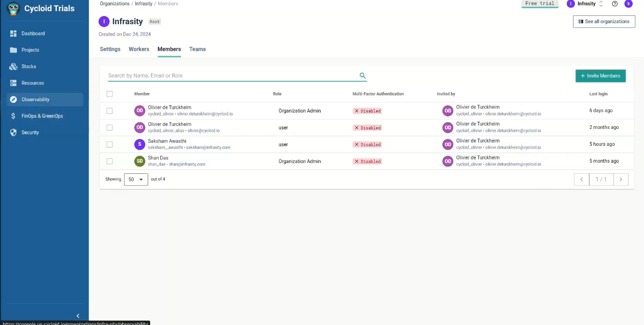Click the Free trial badge

[540, 4]
